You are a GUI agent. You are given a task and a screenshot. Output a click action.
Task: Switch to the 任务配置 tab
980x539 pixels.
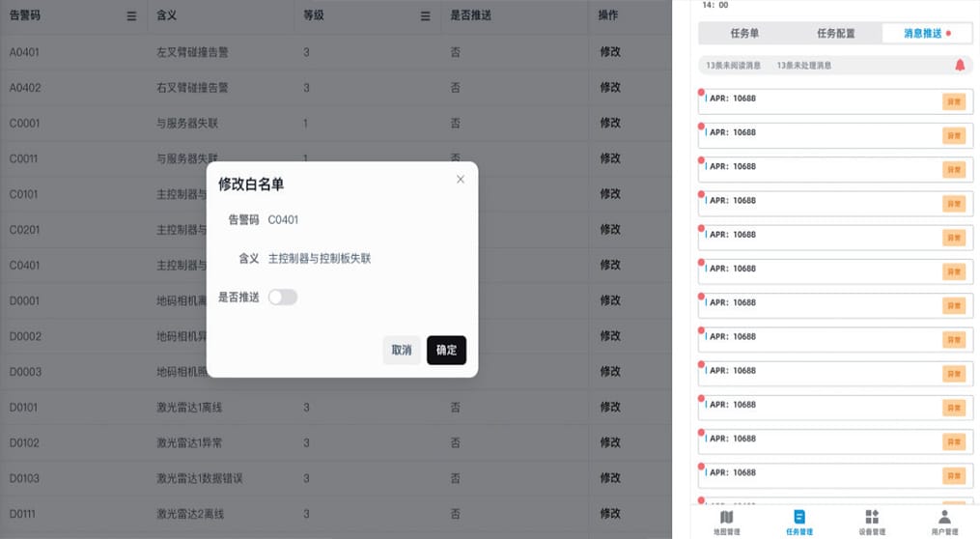tap(836, 34)
